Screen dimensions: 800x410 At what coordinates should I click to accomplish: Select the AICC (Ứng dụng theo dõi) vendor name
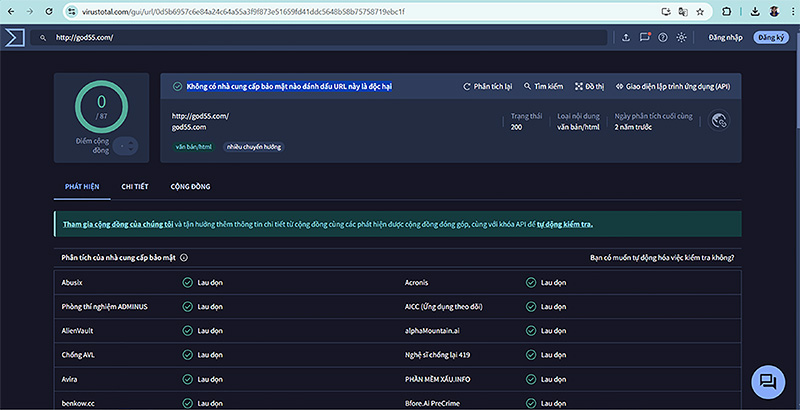443,307
